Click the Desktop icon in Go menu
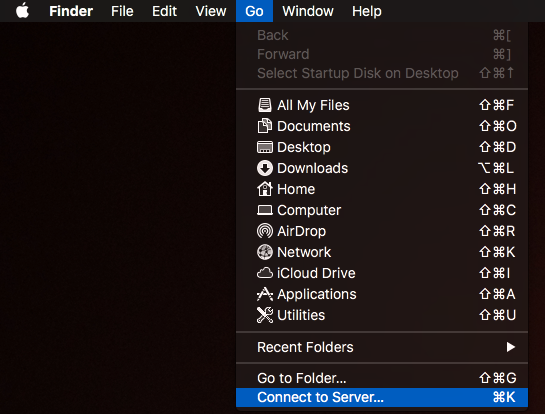The image size is (545, 414). [x=265, y=147]
